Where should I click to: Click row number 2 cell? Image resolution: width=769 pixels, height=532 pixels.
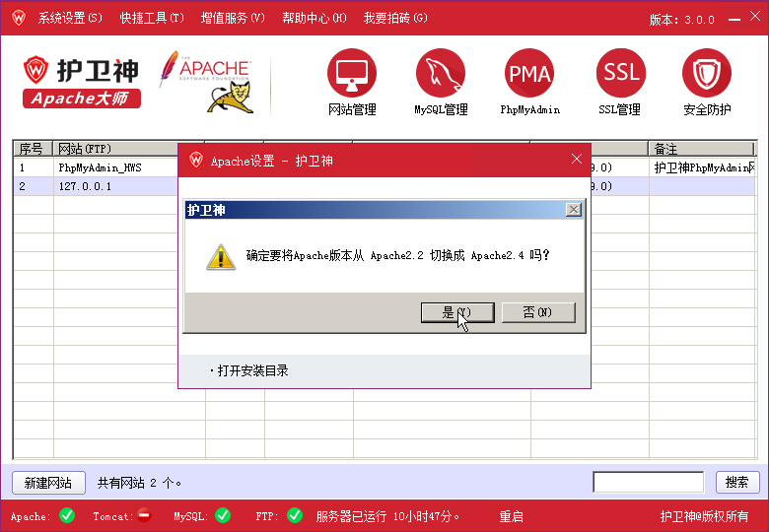click(x=34, y=186)
